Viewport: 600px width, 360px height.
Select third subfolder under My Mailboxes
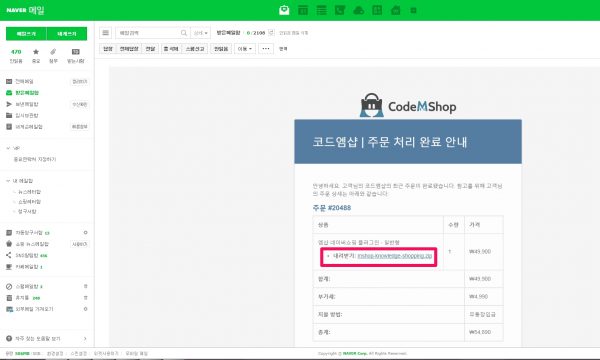[x=27, y=211]
